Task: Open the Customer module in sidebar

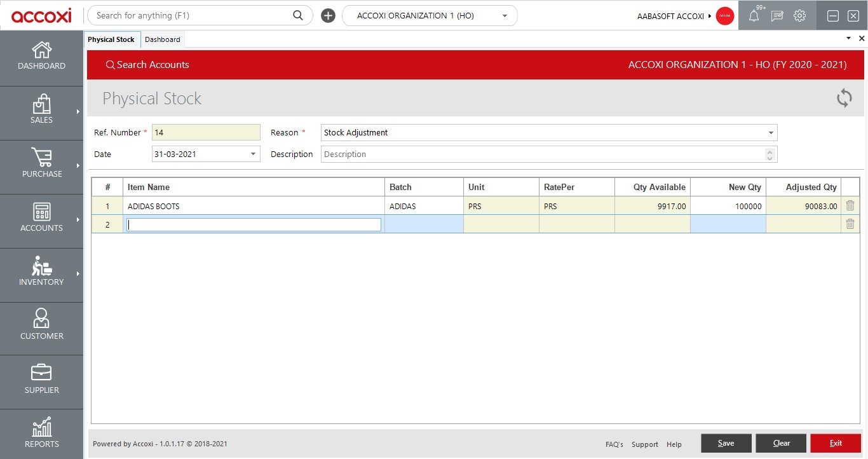Action: point(41,329)
